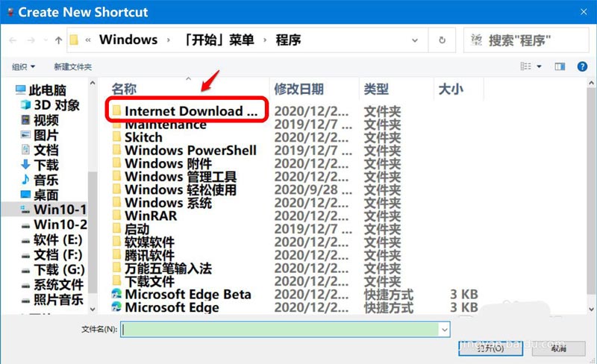
Task: Click 新建文件夹 button
Action: click(72, 67)
